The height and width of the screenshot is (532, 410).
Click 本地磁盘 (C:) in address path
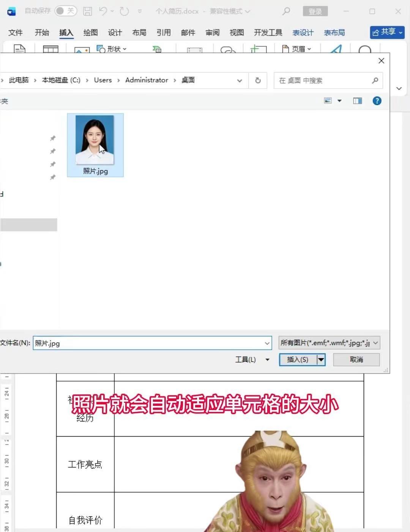pos(61,80)
